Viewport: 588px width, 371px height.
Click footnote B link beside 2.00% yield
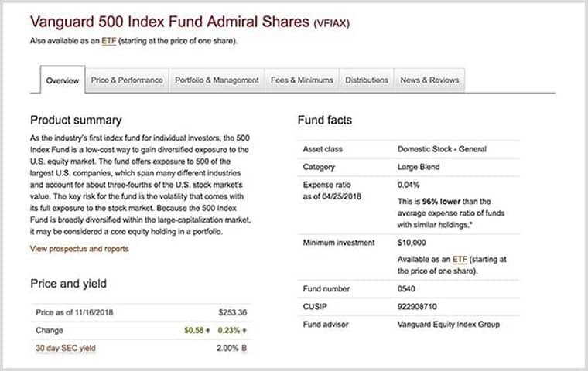[x=244, y=348]
